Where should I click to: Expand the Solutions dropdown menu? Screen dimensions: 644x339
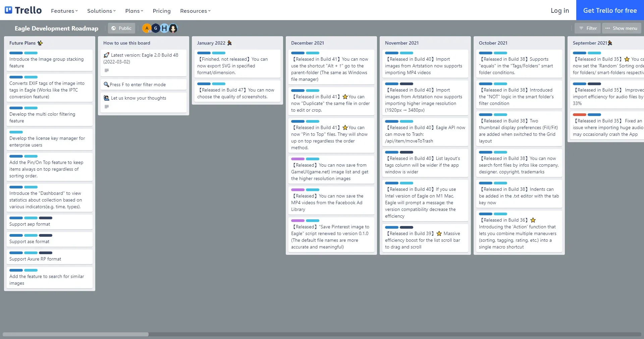[101, 11]
